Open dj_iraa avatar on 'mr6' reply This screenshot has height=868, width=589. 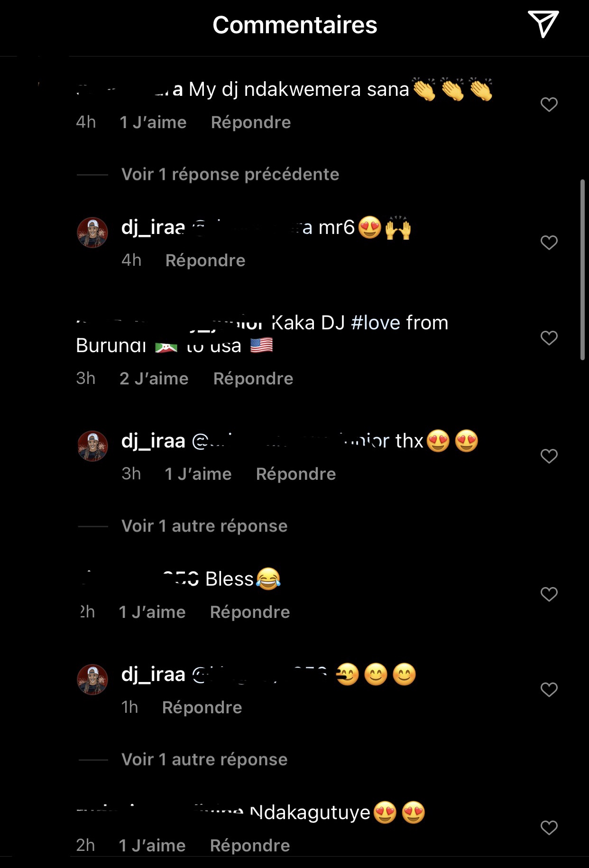[x=92, y=233]
